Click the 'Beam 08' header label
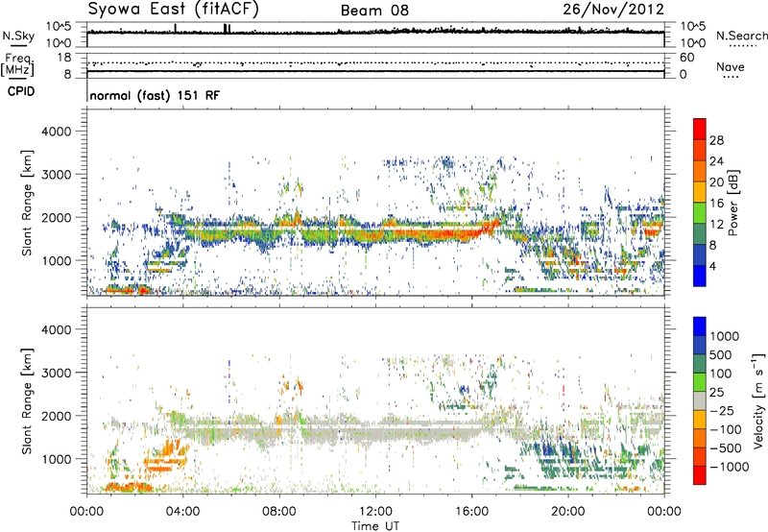Screen dimensions: 768x532 pos(374,11)
